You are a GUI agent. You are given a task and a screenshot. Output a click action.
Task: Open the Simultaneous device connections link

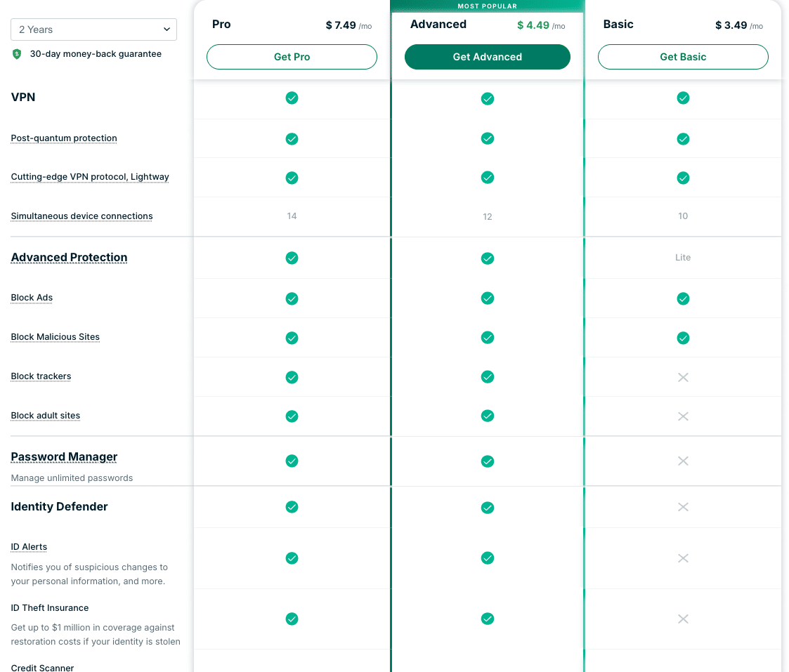pos(81,216)
